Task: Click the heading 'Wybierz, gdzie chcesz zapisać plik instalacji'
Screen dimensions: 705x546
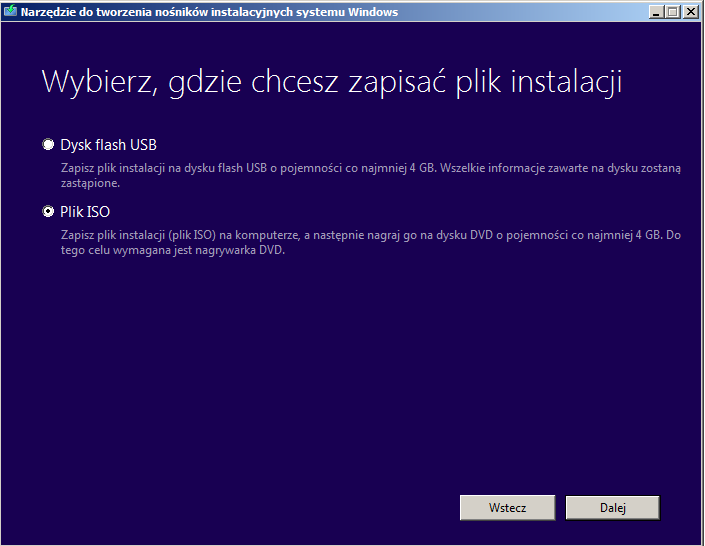Action: [x=332, y=82]
